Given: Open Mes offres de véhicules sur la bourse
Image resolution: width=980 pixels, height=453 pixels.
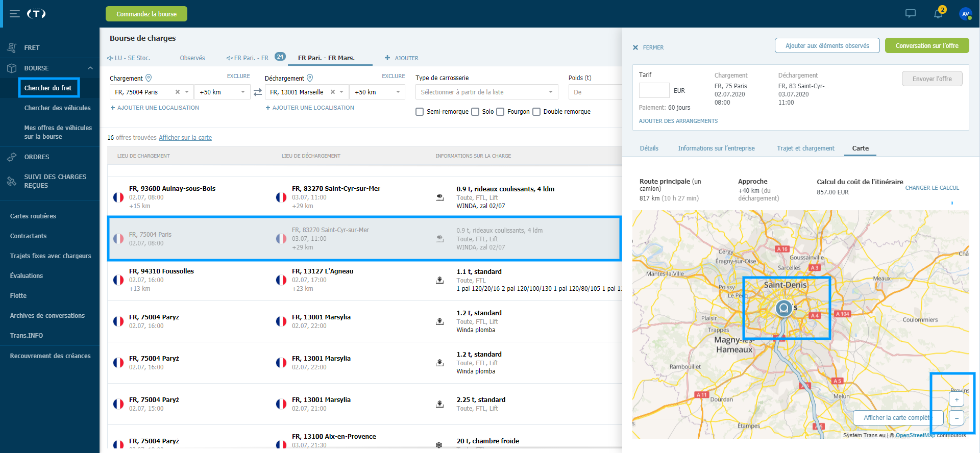Looking at the screenshot, I should click(x=58, y=132).
